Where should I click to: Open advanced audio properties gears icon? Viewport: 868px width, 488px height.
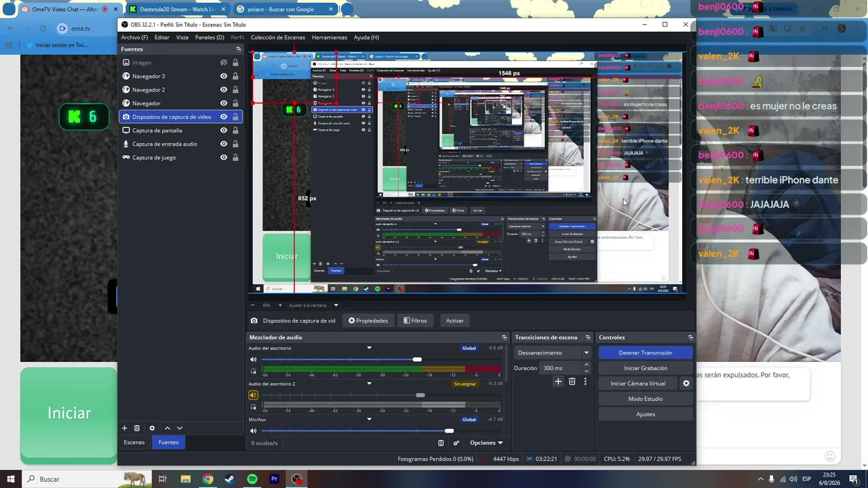tap(456, 443)
